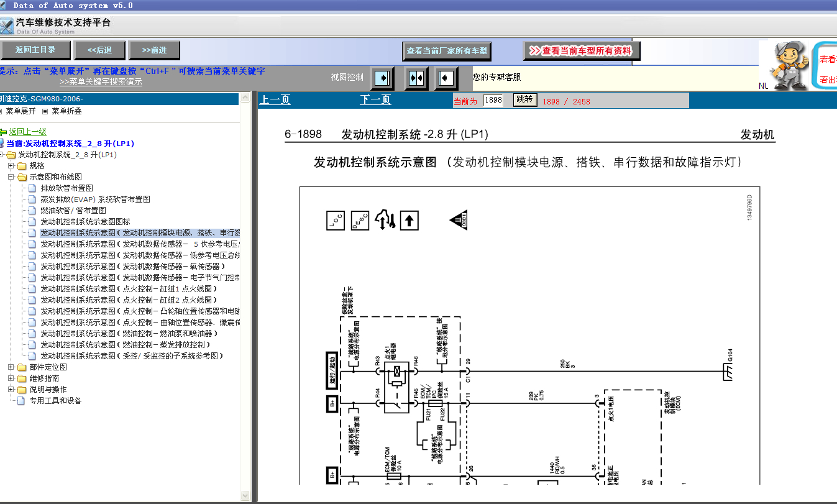837x504 pixels.
Task: Collapse the 示意图和布线图 folder
Action: click(11, 177)
